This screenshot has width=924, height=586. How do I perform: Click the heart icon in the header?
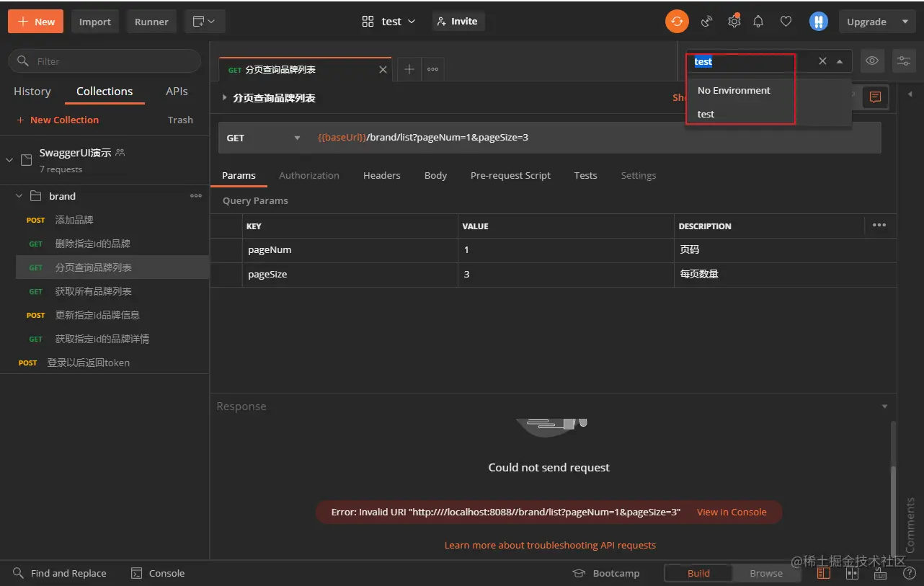pos(786,22)
